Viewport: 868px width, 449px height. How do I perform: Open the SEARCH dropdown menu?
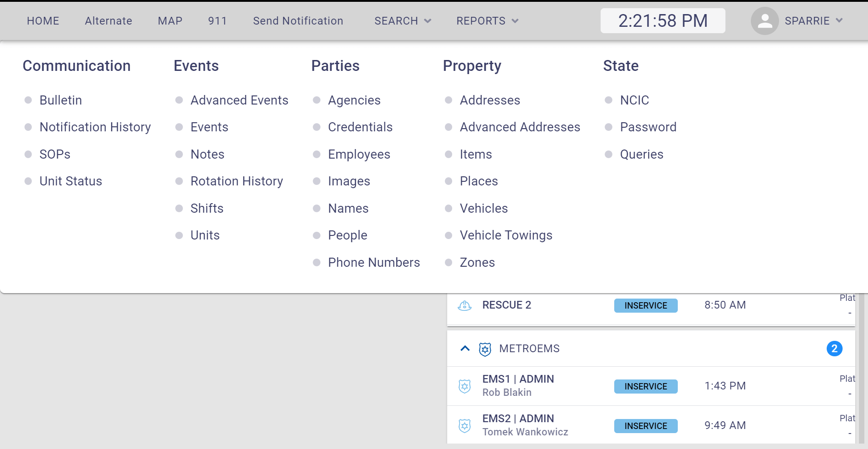pyautogui.click(x=403, y=21)
